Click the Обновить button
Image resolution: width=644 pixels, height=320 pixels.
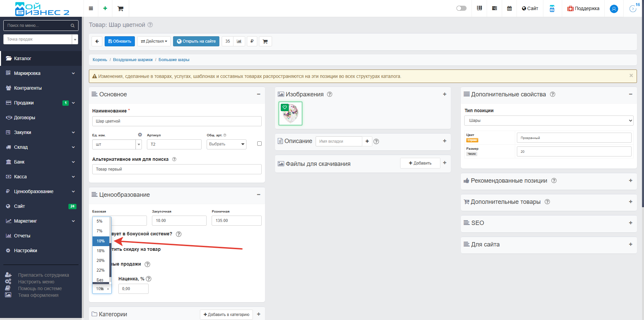pyautogui.click(x=120, y=41)
